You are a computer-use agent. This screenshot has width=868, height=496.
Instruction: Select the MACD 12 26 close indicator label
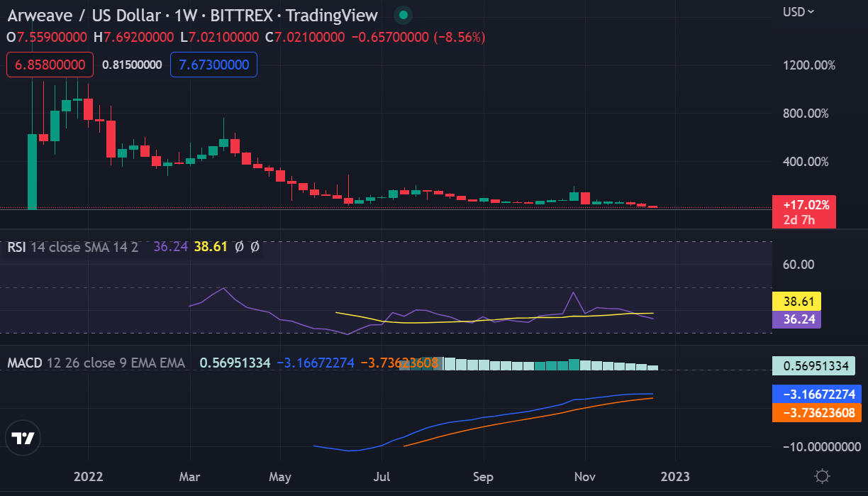point(96,363)
